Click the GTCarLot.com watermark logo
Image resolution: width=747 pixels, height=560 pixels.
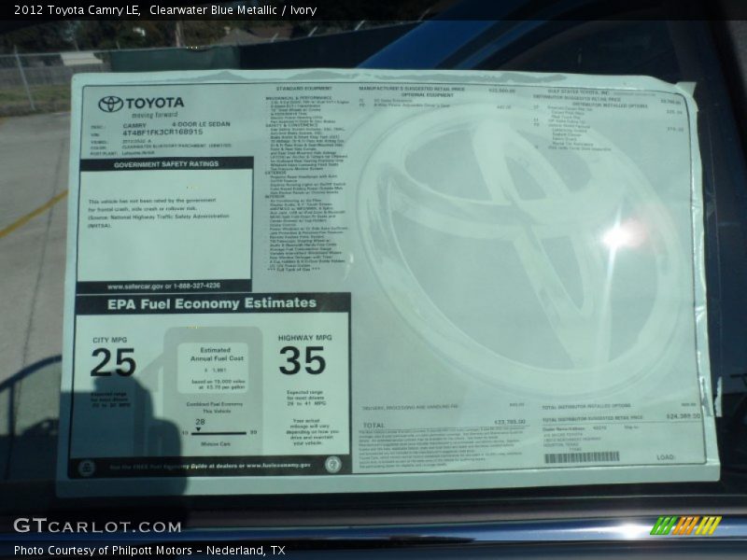click(97, 526)
